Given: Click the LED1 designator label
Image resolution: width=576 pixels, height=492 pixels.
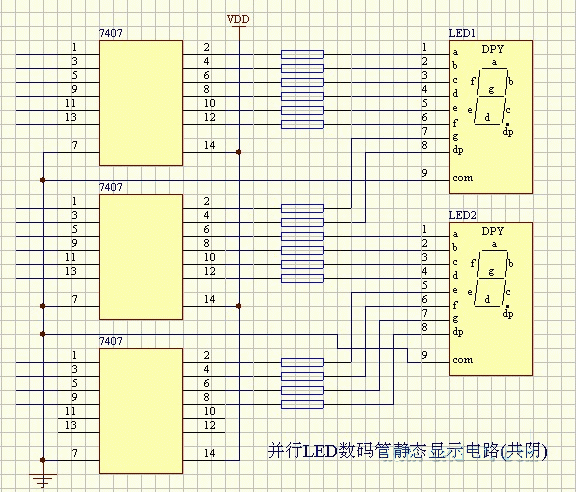Looking at the screenshot, I should tap(462, 33).
